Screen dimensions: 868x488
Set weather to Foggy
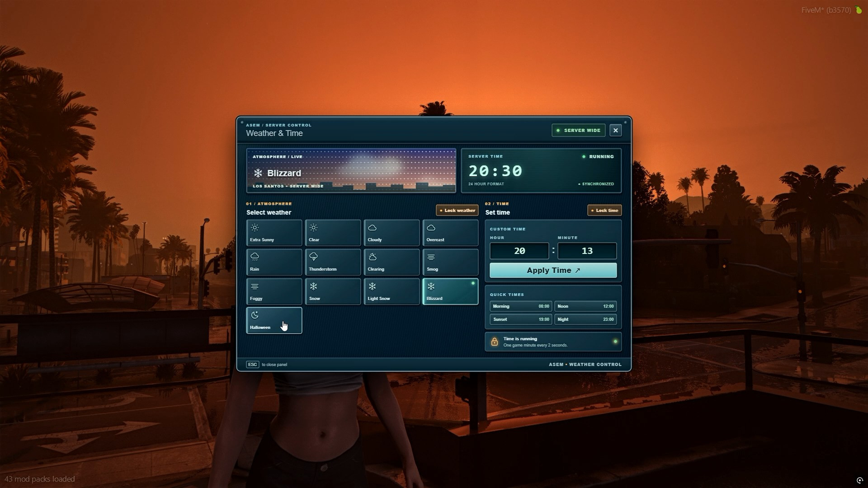tap(274, 291)
